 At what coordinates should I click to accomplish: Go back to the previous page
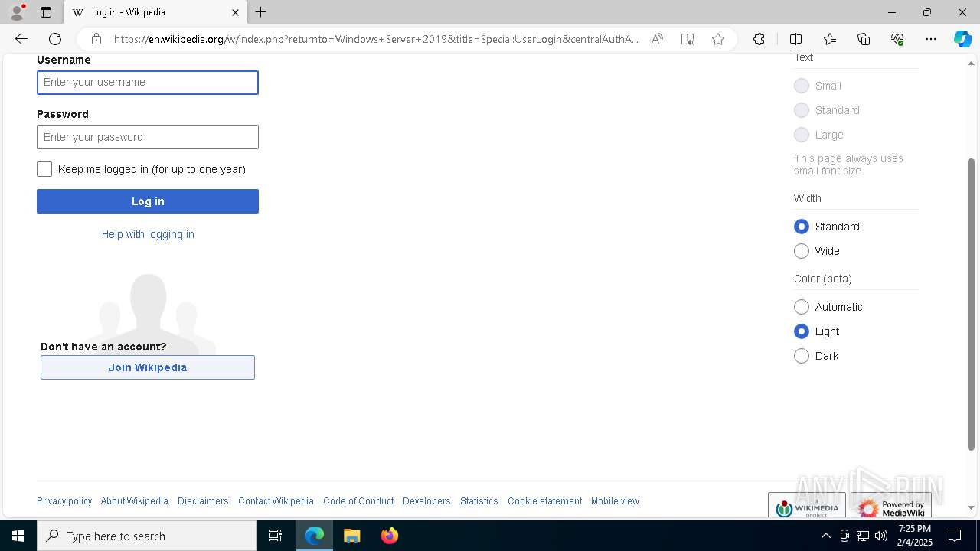tap(21, 39)
